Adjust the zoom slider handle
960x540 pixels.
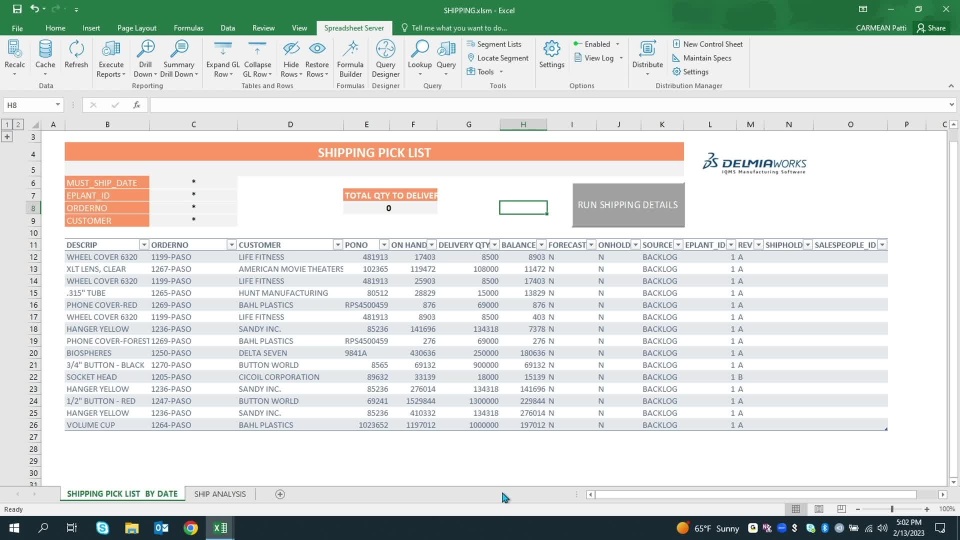pyautogui.click(x=892, y=509)
